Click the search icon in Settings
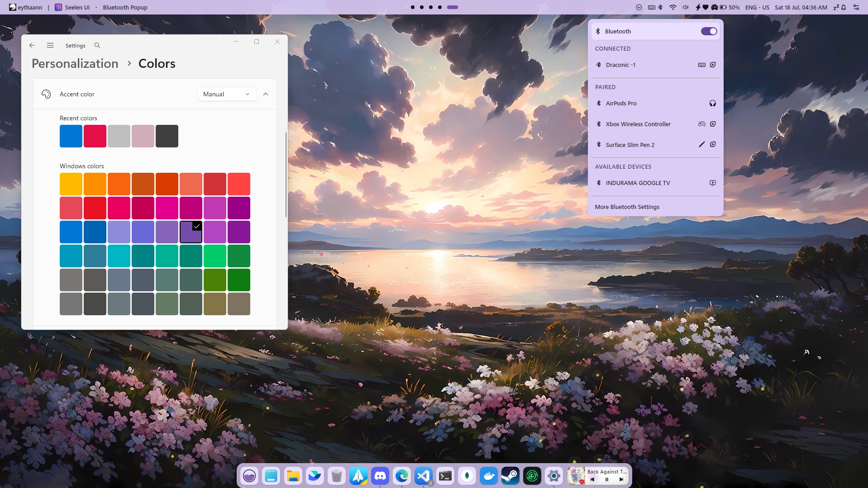868x488 pixels. [97, 45]
